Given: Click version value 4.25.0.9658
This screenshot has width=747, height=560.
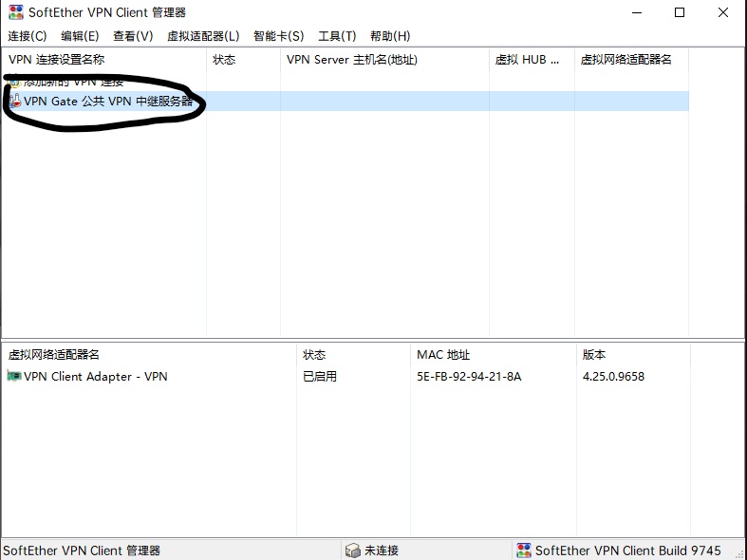Looking at the screenshot, I should 613,376.
